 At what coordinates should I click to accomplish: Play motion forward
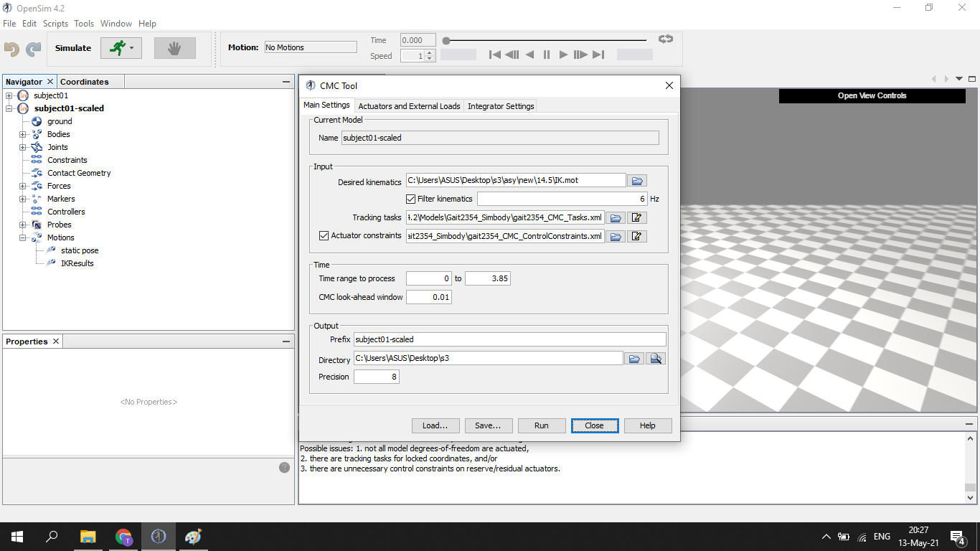tap(564, 55)
